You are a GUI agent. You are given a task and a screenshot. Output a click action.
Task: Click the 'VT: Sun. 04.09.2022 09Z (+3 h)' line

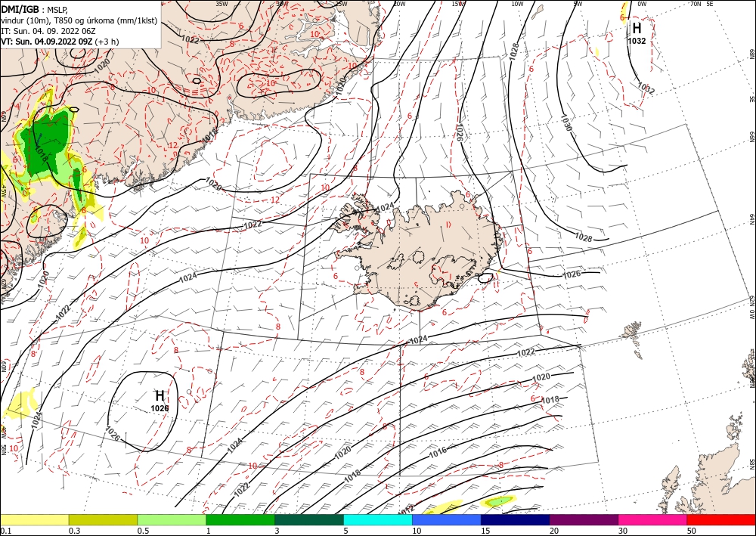pos(60,42)
